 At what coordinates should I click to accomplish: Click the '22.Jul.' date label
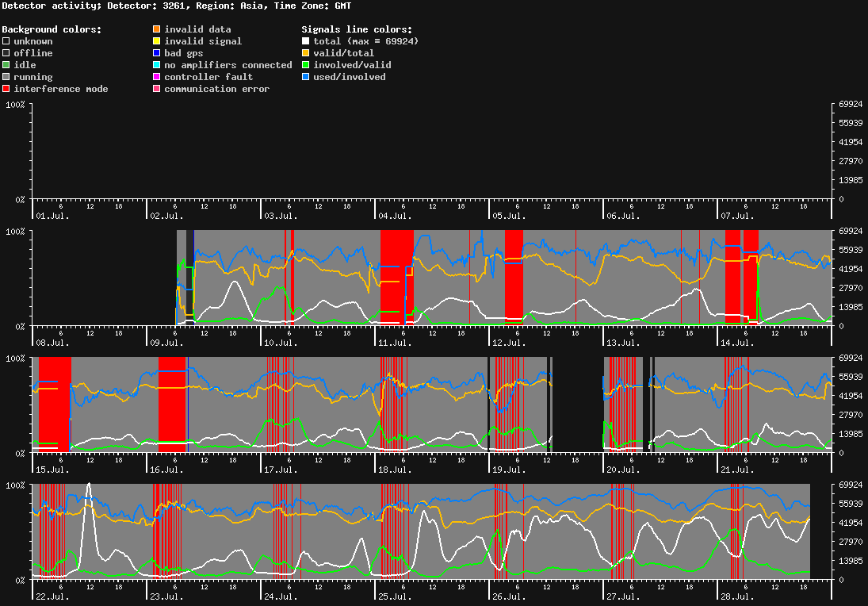pos(52,596)
